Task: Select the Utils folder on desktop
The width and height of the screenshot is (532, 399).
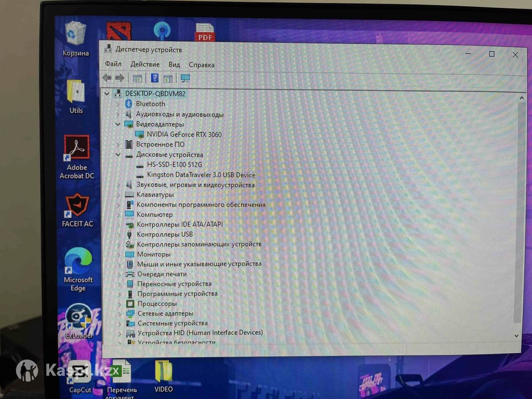Action: pos(76,92)
